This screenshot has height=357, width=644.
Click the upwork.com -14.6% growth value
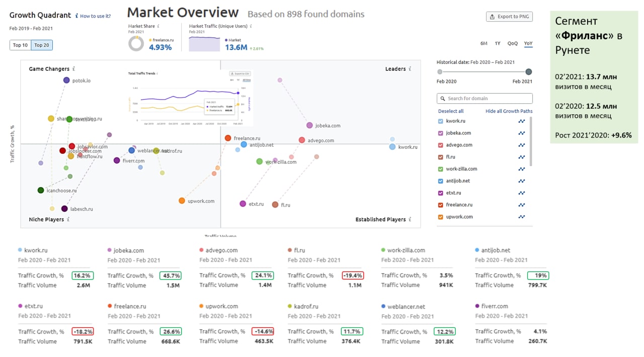pyautogui.click(x=263, y=331)
